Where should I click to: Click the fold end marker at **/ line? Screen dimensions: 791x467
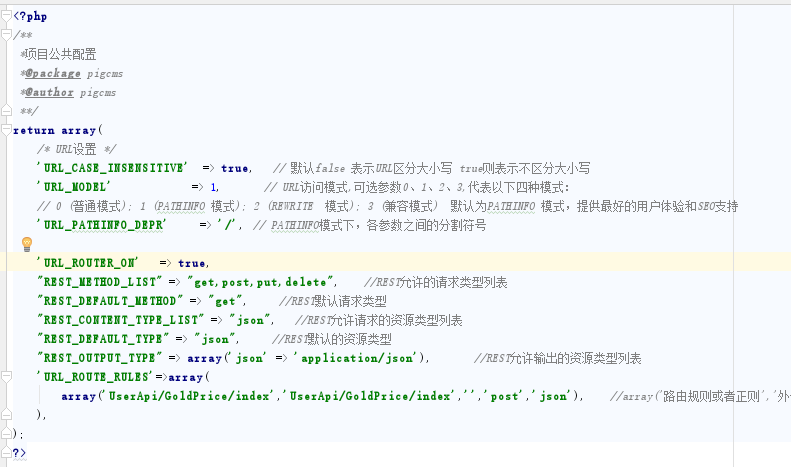point(7,111)
